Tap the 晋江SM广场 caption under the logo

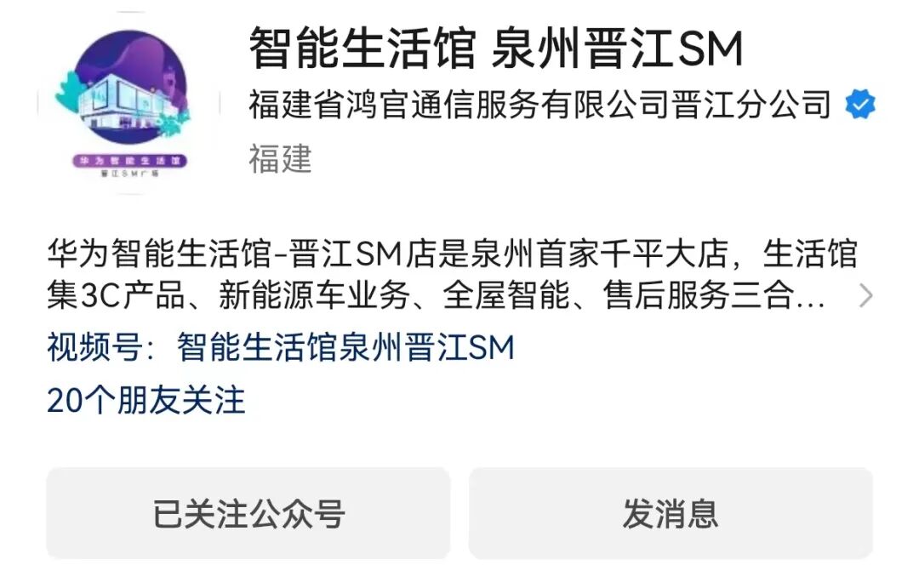(x=129, y=174)
